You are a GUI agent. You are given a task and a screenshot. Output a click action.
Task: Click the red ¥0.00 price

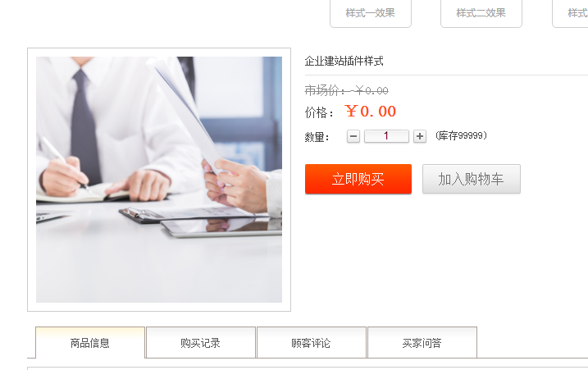click(x=370, y=112)
